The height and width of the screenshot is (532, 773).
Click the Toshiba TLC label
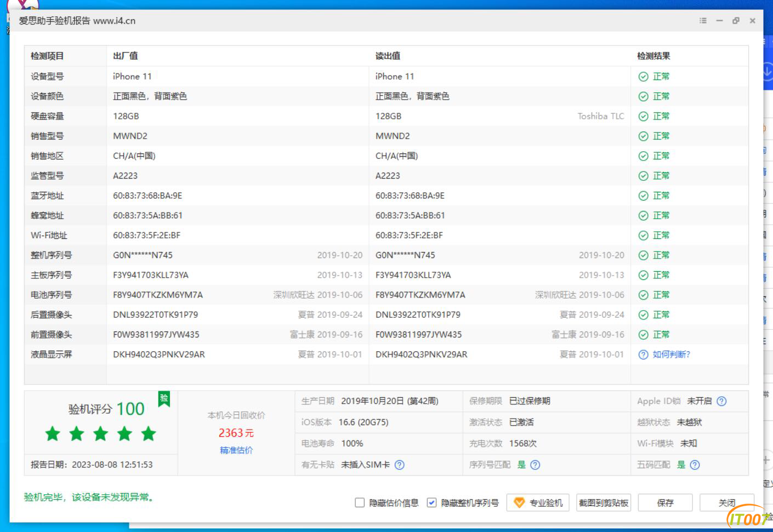coord(601,116)
